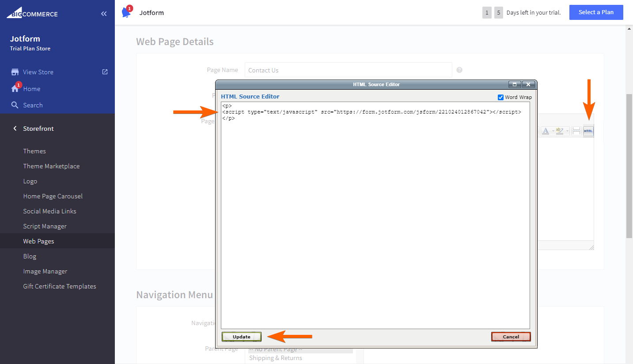Open Gift Certificate Templates

click(x=59, y=286)
